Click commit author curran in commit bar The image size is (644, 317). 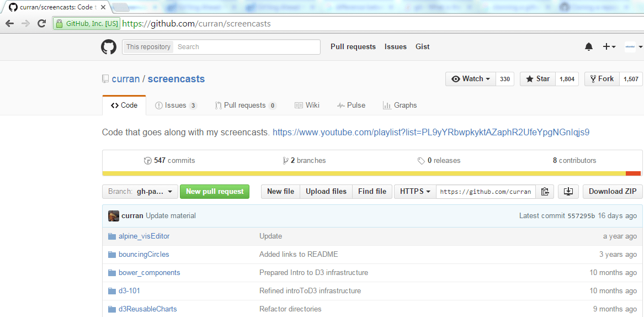pos(132,216)
